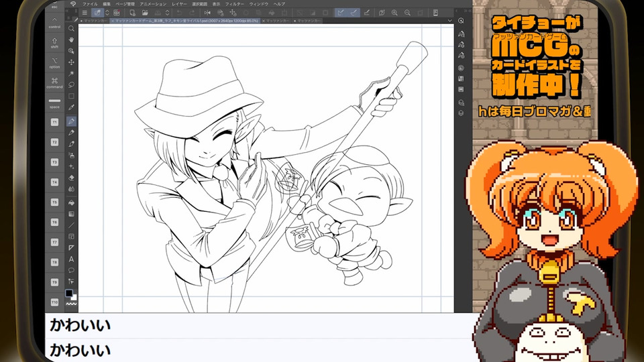Open the Quick Access palette at right dock top
644x362 pixels.
tap(462, 20)
